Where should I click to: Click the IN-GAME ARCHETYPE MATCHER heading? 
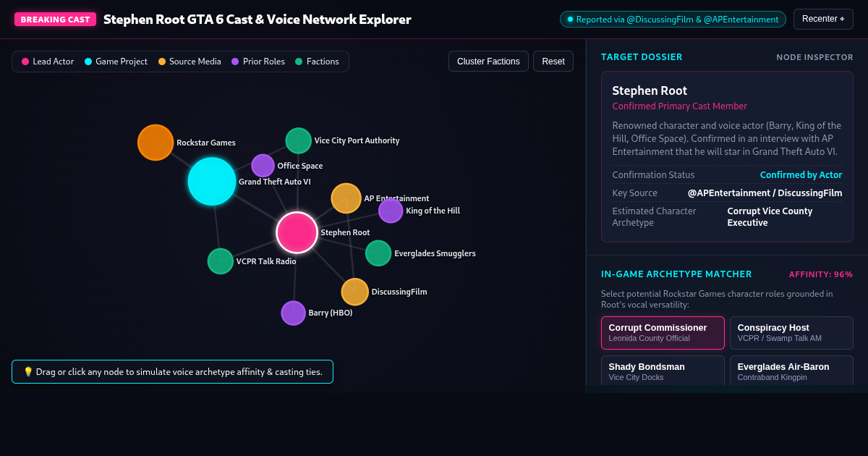pyautogui.click(x=676, y=274)
